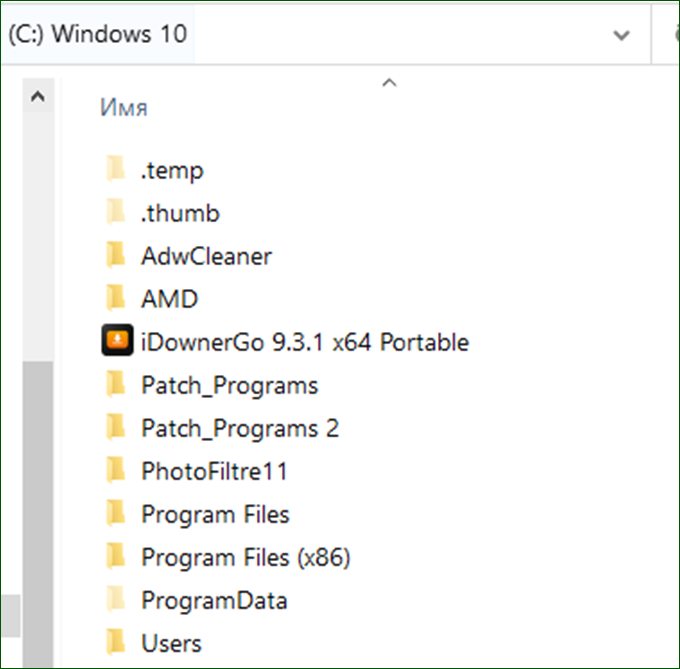
Task: Select the AMD name text
Action: [170, 299]
